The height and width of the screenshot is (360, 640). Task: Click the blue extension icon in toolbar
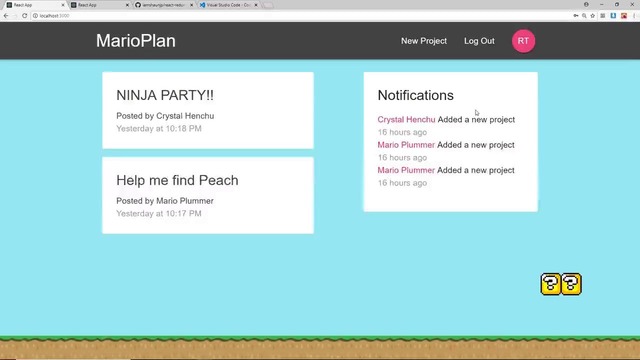pos(613,16)
